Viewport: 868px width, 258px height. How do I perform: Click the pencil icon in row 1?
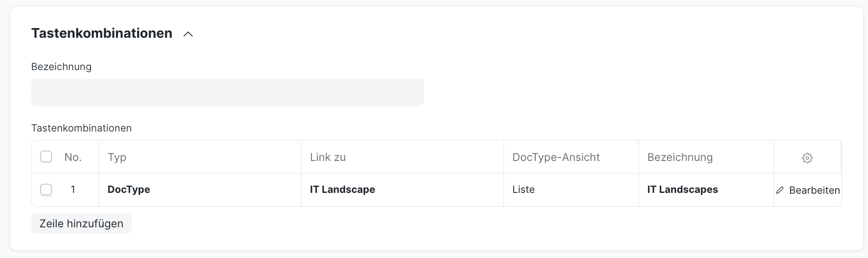click(780, 190)
